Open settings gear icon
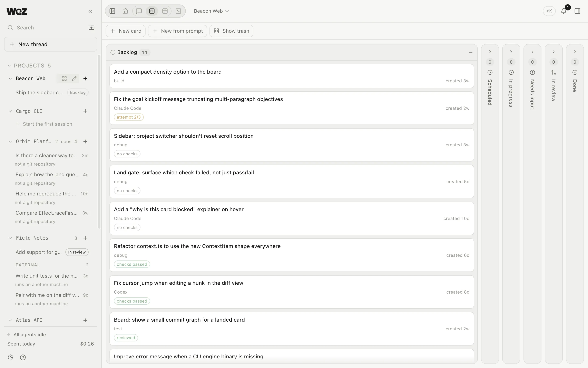 pyautogui.click(x=10, y=357)
